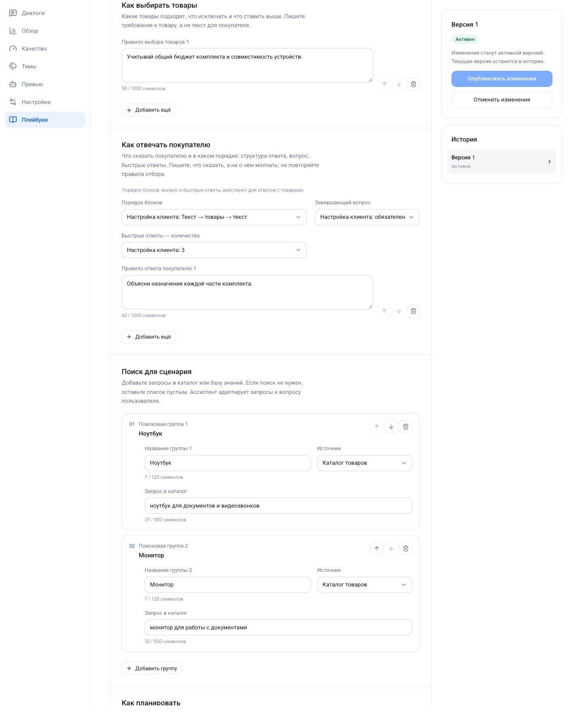
Task: Click Добавить группу button
Action: (152, 668)
